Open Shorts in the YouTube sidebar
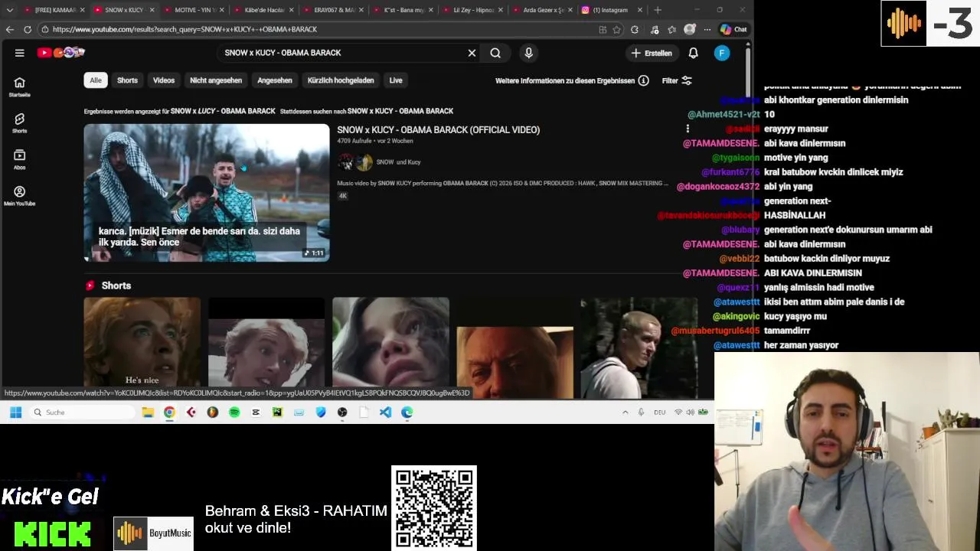 tap(20, 122)
